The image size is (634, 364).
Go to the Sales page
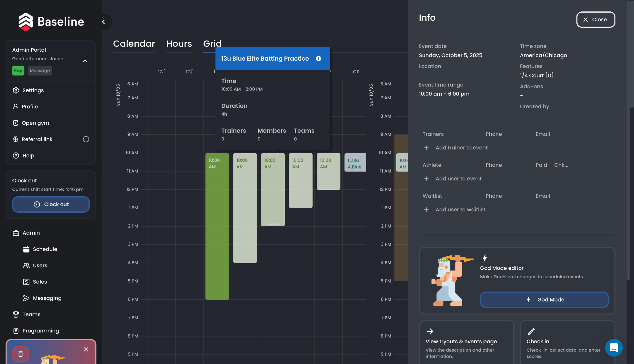point(40,282)
